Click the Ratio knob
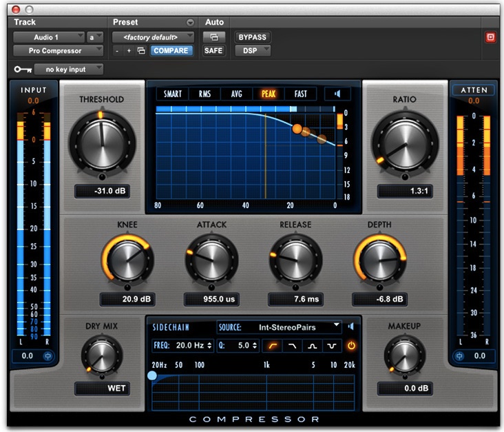This screenshot has height=432, width=504. point(405,144)
